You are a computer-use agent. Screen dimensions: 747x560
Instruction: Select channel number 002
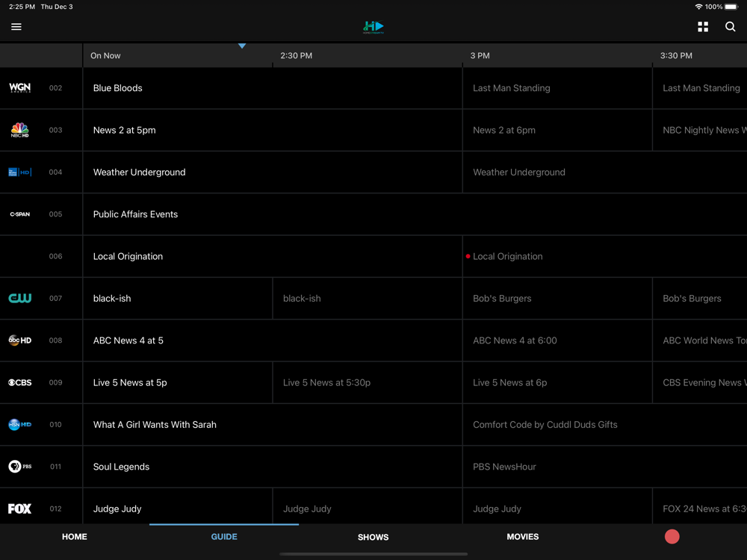(55, 88)
